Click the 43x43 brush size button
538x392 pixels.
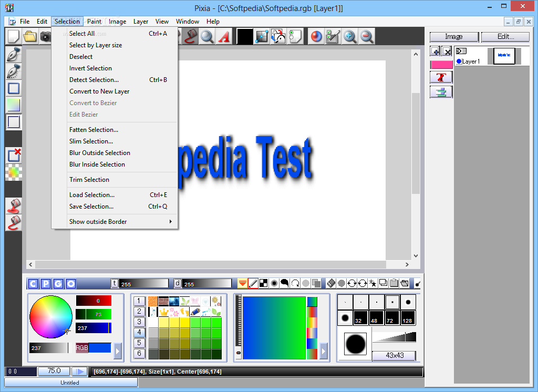click(x=394, y=356)
